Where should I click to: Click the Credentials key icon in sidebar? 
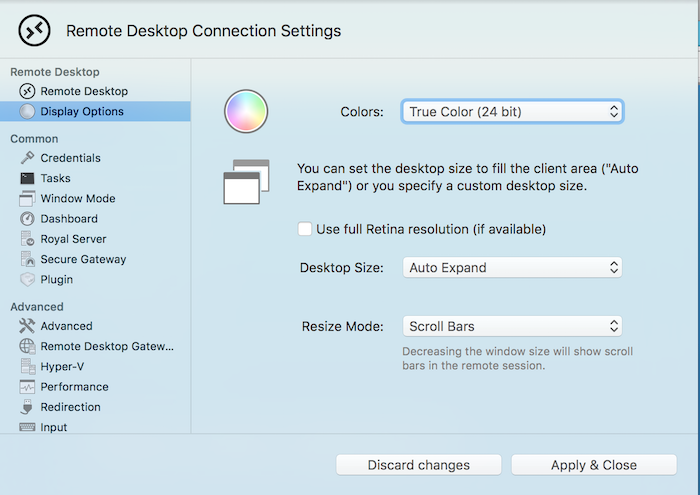point(27,158)
